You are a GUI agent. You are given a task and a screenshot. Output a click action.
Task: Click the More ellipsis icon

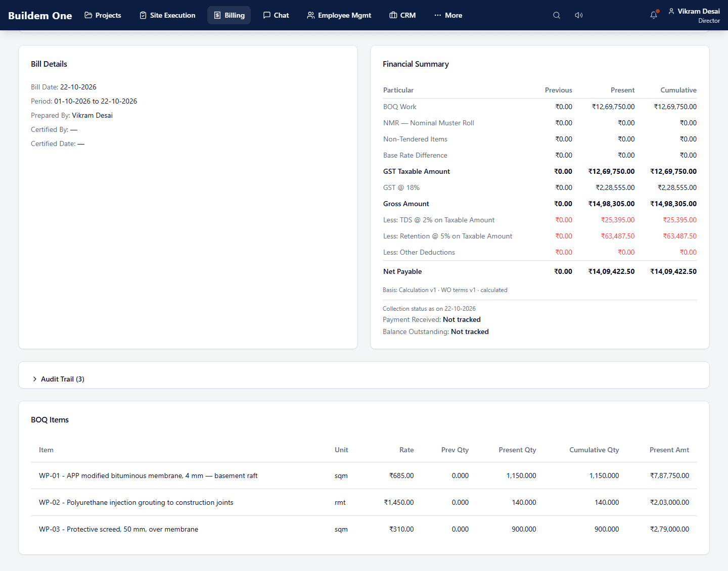(x=438, y=15)
